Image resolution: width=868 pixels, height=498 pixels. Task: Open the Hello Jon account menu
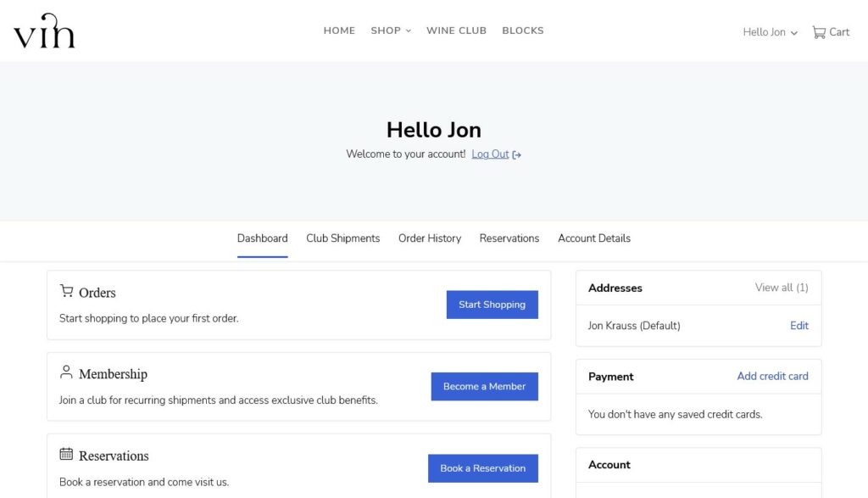(763, 32)
